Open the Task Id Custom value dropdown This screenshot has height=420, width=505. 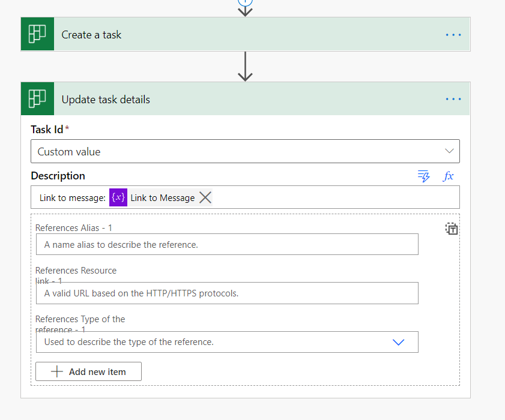[449, 151]
